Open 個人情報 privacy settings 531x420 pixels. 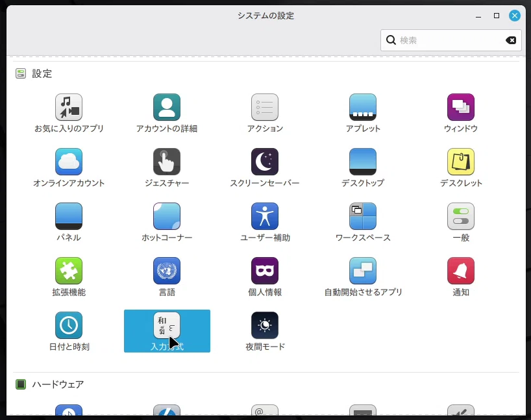[265, 277]
